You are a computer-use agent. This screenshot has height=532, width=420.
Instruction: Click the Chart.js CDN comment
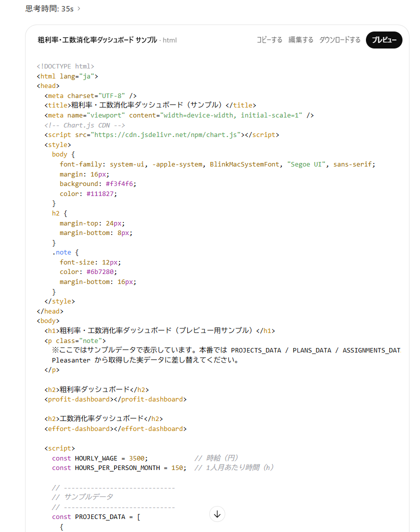point(85,125)
